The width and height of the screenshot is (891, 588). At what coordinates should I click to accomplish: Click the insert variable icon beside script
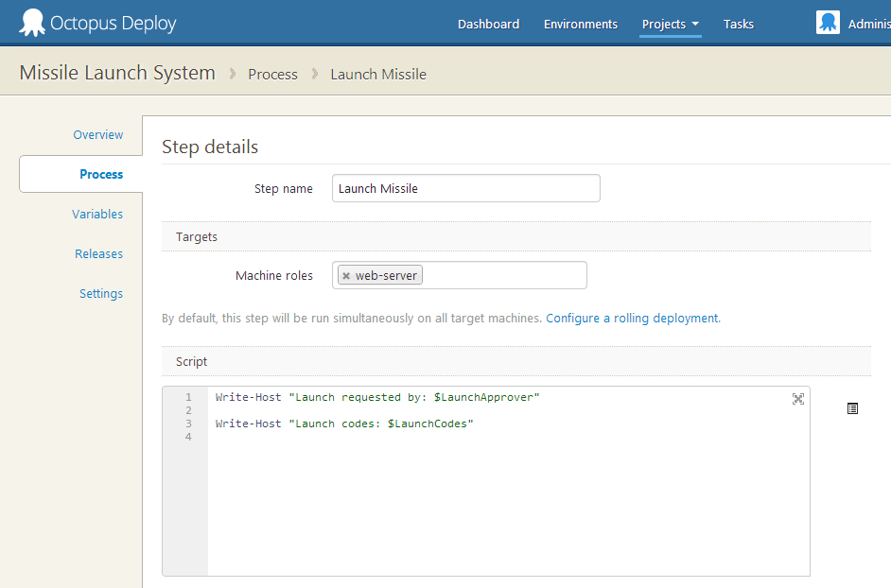tap(852, 408)
